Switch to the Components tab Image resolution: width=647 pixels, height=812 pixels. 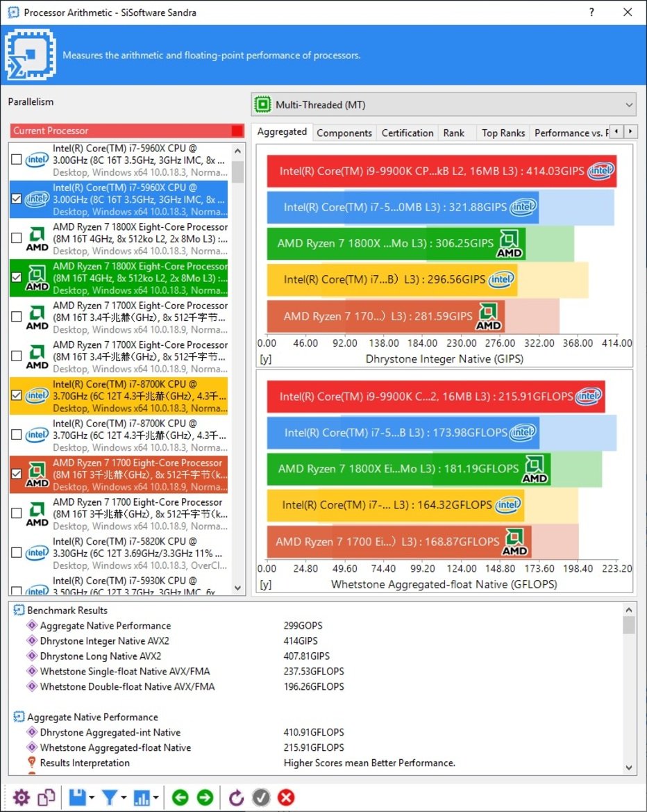pos(344,133)
